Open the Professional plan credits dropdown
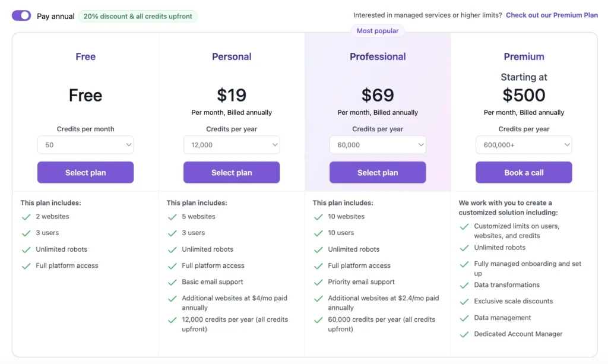The image size is (608, 364). (378, 145)
